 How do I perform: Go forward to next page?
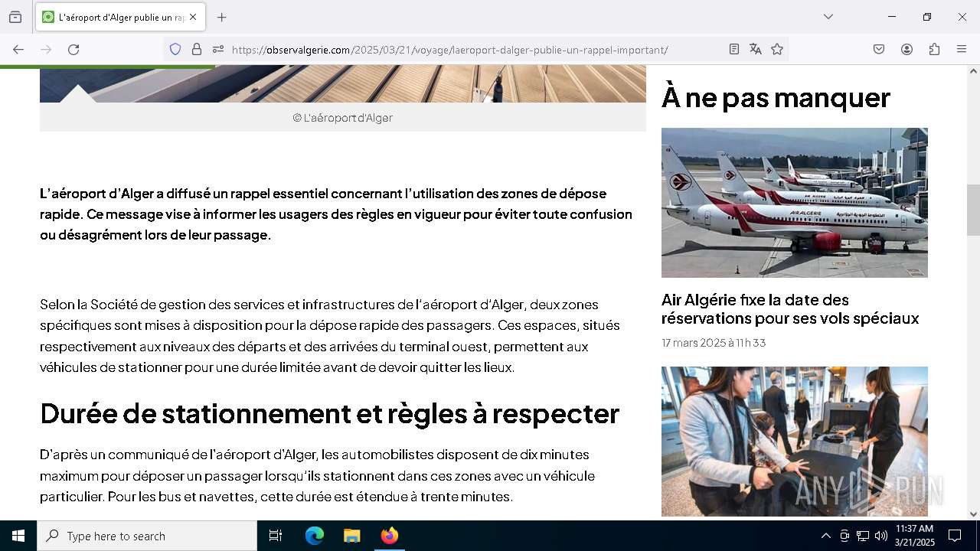pyautogui.click(x=46, y=50)
